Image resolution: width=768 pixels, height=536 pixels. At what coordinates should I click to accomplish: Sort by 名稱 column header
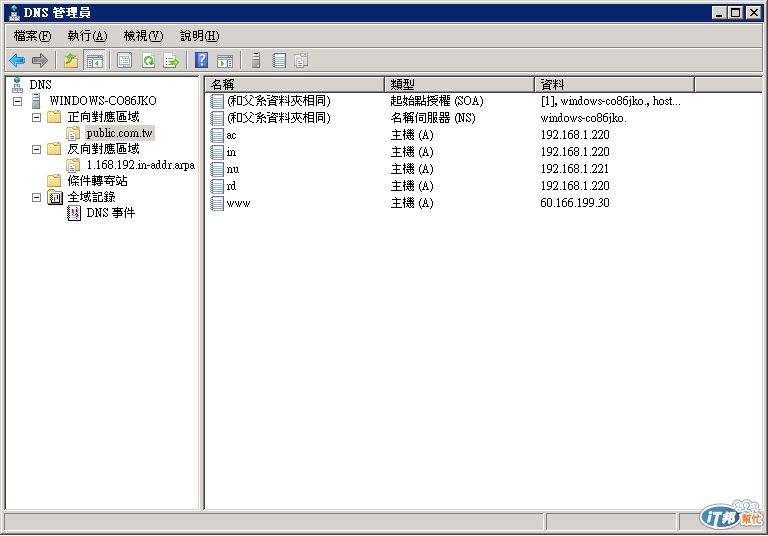[295, 85]
